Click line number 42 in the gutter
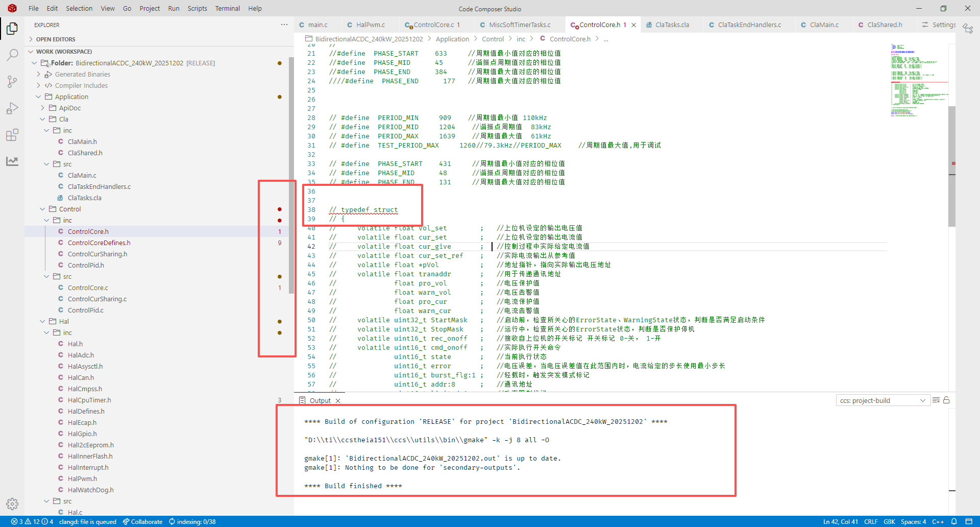The width and height of the screenshot is (980, 527). tap(311, 247)
